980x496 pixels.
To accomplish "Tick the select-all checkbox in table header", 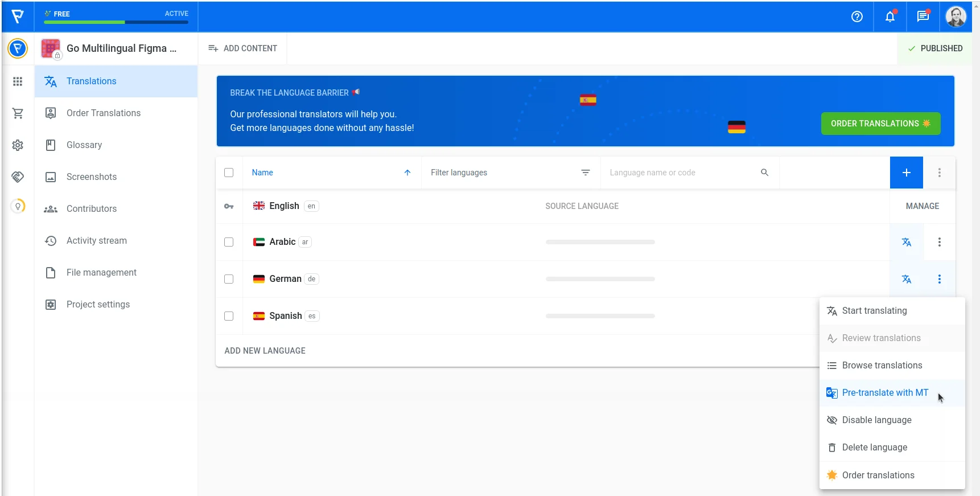I will [x=229, y=173].
